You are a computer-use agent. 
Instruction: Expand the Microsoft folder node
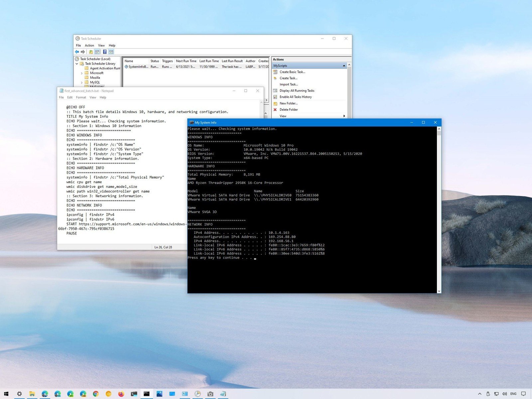pos(82,73)
